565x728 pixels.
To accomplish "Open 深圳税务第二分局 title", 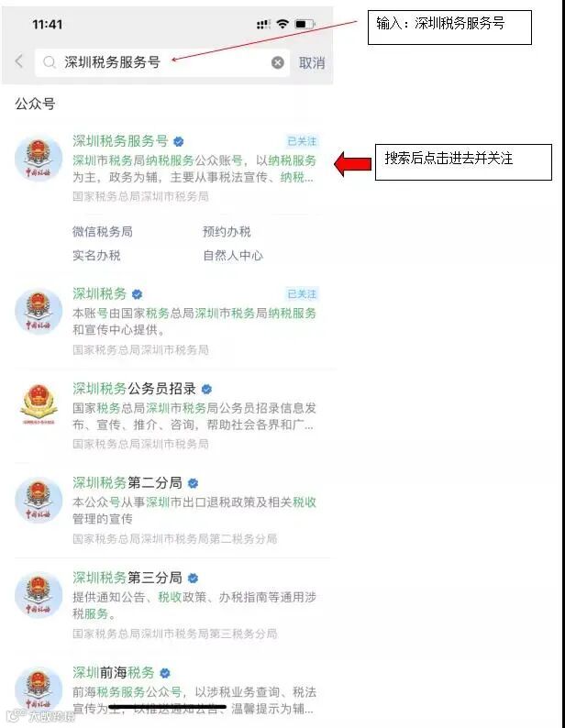I will click(x=127, y=483).
